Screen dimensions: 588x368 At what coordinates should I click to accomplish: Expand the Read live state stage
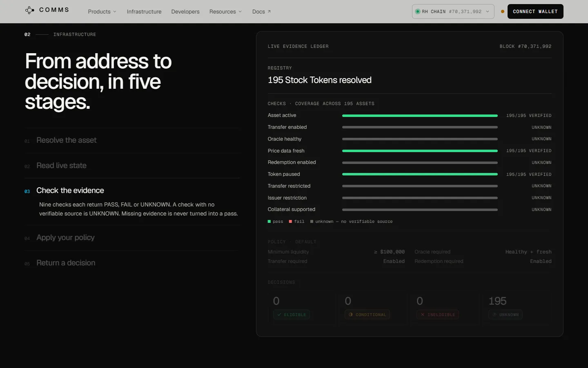(x=132, y=166)
